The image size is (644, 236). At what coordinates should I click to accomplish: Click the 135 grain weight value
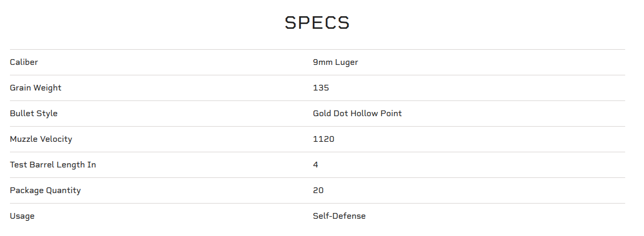point(321,88)
